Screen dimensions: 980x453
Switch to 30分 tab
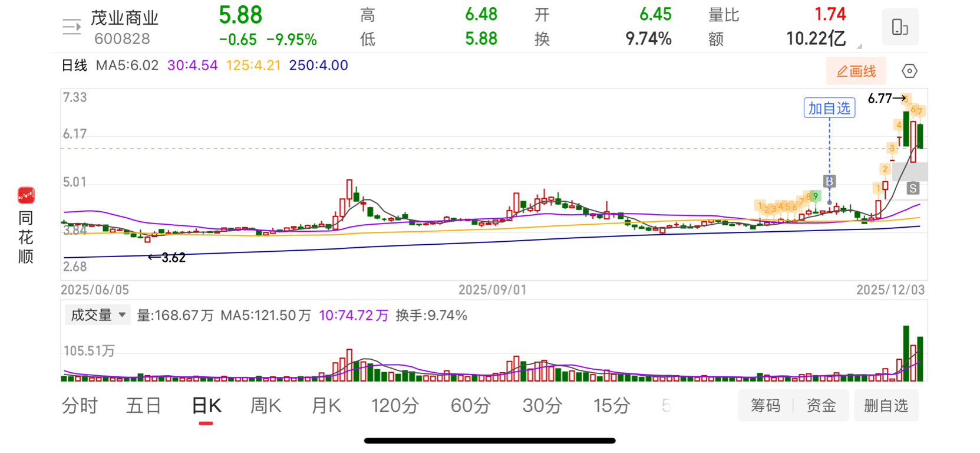pos(542,406)
